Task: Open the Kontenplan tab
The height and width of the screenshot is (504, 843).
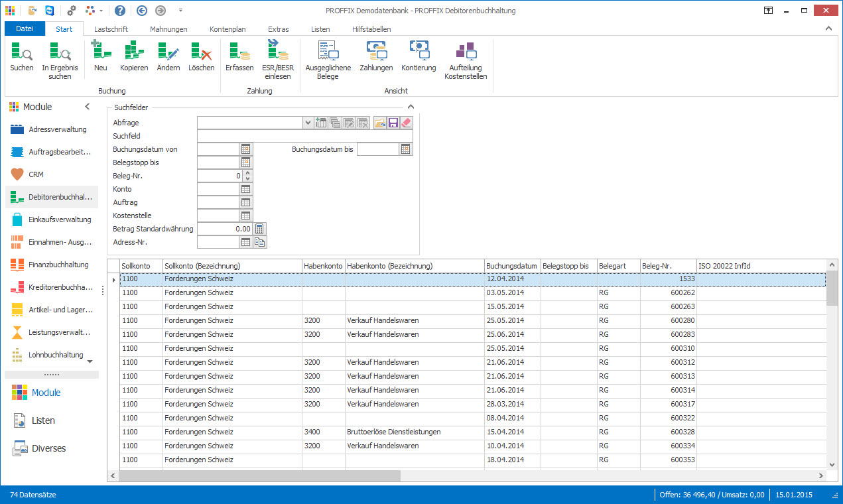Action: click(227, 29)
